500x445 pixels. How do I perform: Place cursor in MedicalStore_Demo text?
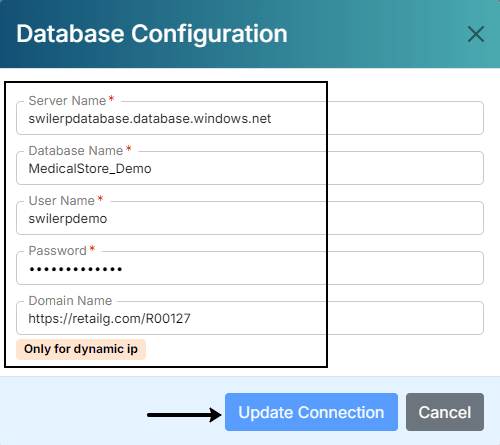point(90,169)
